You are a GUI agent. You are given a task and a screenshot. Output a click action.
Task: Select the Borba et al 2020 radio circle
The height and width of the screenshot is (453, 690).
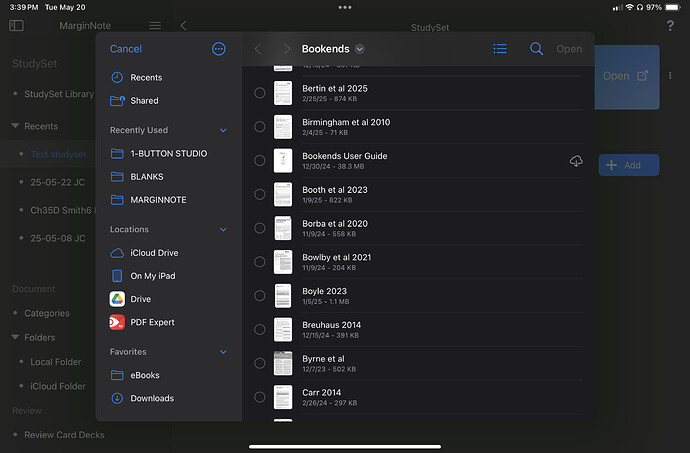click(260, 228)
